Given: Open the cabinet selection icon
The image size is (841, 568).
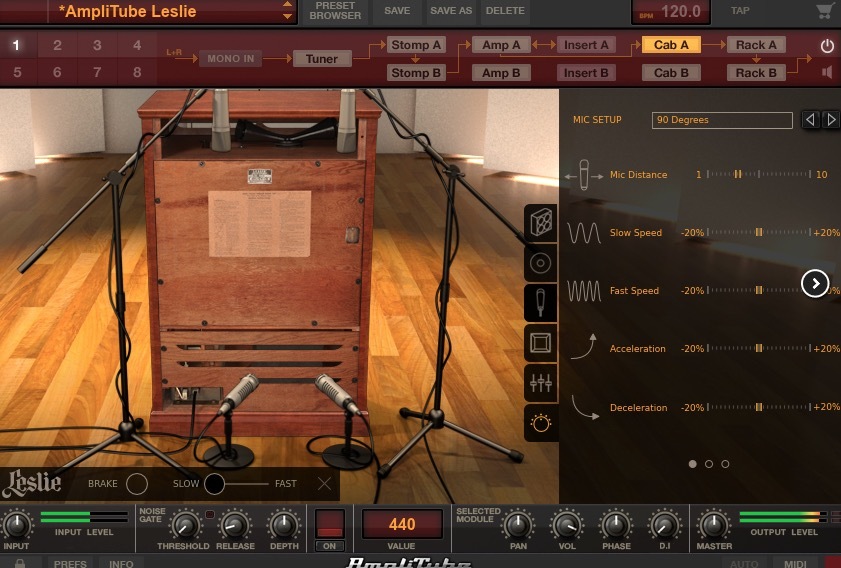Looking at the screenshot, I should [541, 222].
